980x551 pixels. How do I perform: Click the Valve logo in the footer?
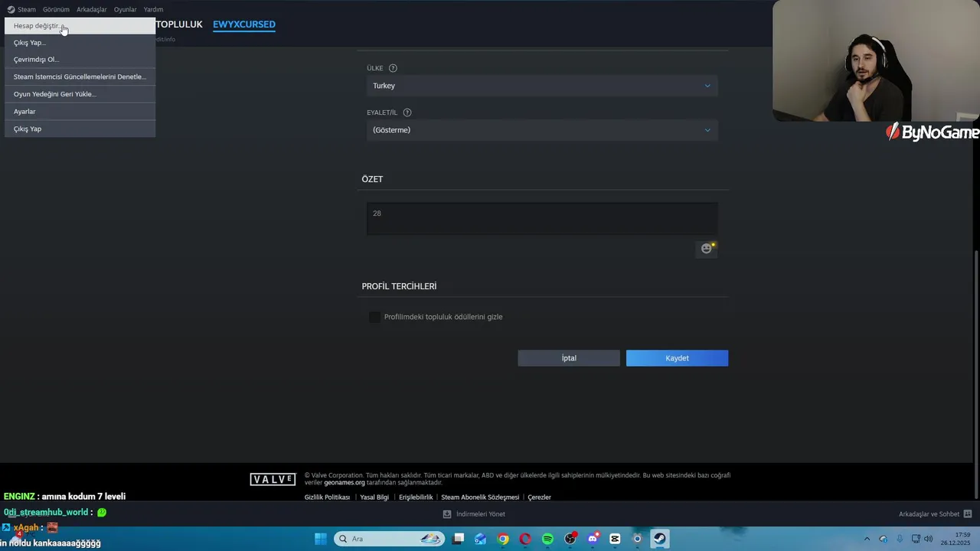pos(273,479)
